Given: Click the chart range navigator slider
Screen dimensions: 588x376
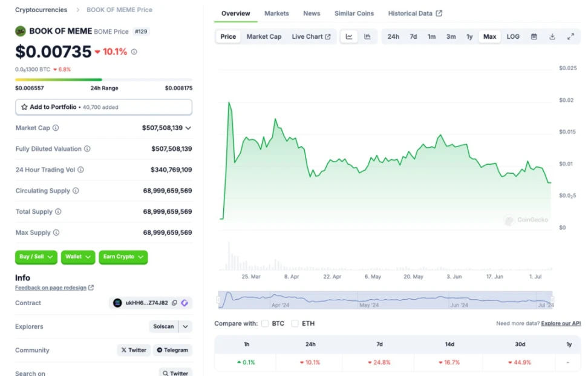Looking at the screenshot, I should point(385,300).
